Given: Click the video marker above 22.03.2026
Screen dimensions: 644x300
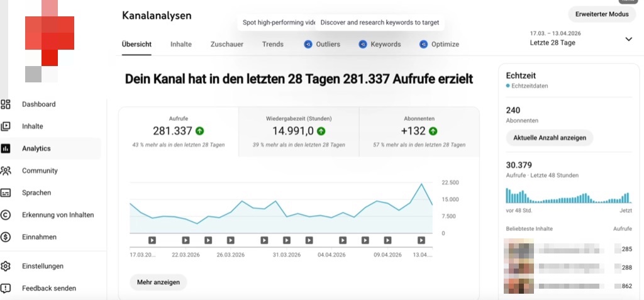Looking at the screenshot, I should pyautogui.click(x=186, y=240).
